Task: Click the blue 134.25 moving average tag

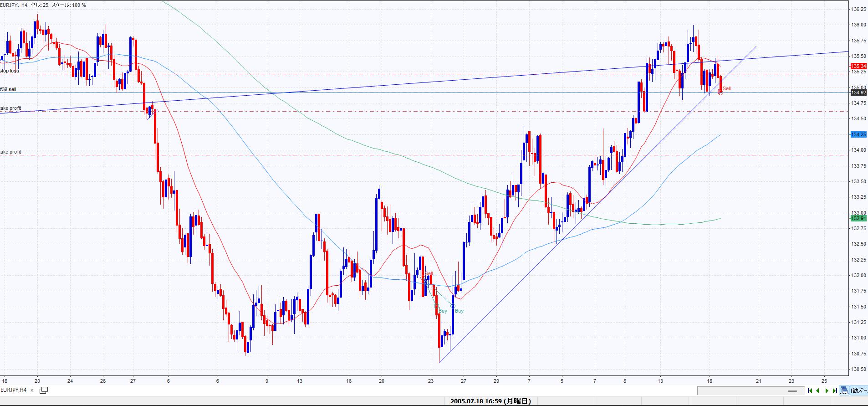Action: (x=858, y=134)
